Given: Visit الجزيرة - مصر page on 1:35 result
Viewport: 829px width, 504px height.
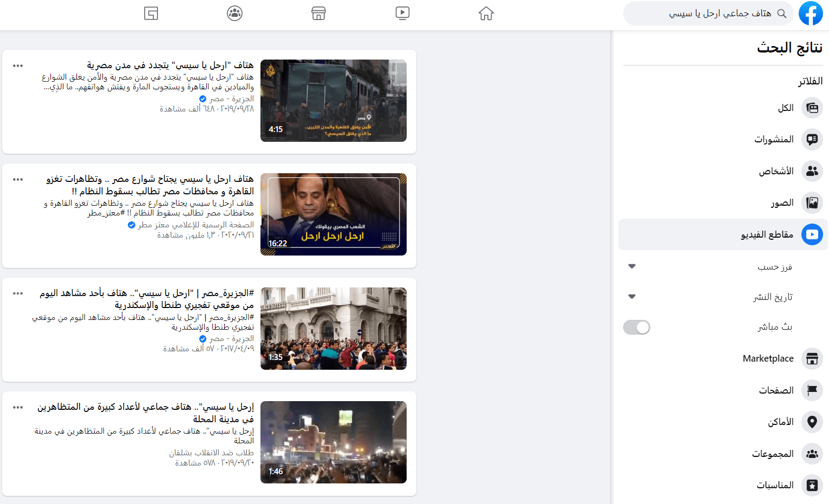Looking at the screenshot, I should pos(232,339).
